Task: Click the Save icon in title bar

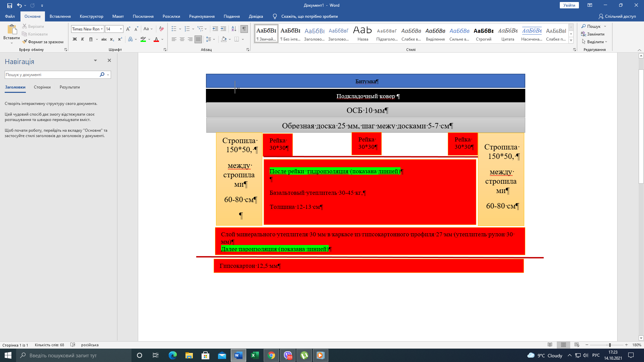Action: tap(9, 5)
